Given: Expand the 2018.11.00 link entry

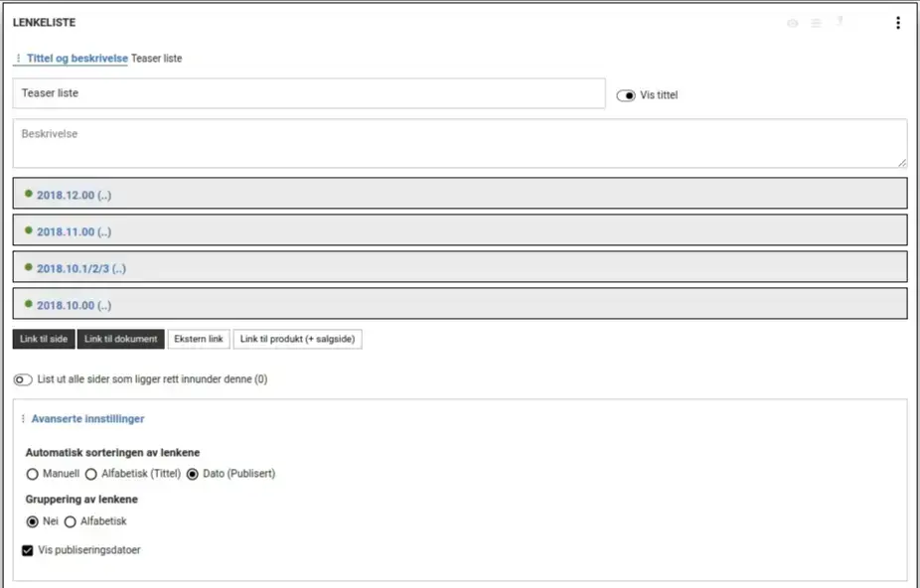Looking at the screenshot, I should [x=460, y=230].
